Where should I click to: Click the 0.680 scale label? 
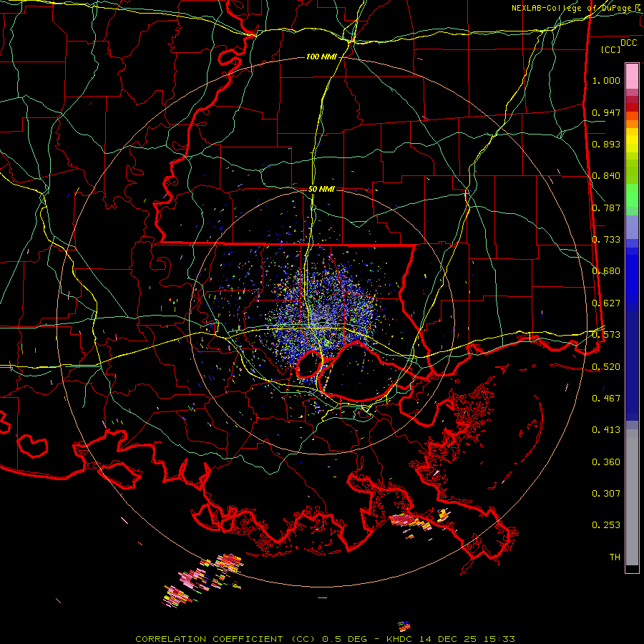click(x=606, y=271)
